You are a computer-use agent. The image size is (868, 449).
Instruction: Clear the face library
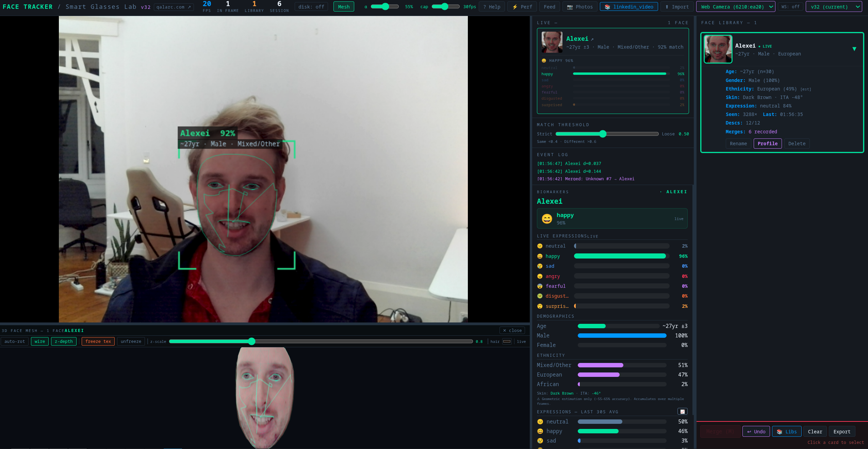[x=815, y=431]
